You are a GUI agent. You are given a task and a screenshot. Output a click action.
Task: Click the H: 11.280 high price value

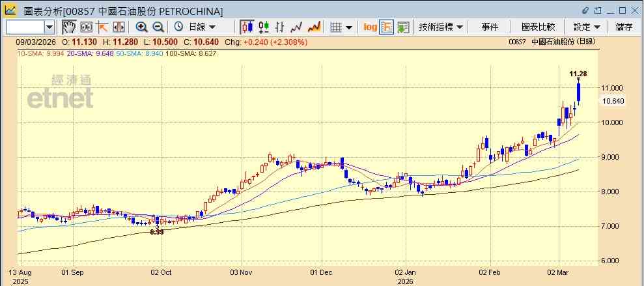pos(120,42)
